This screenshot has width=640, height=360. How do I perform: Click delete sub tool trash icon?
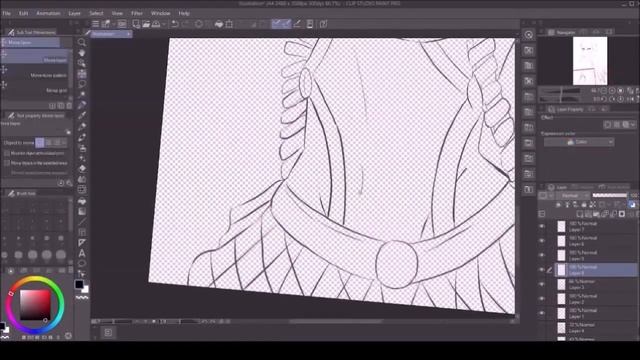click(69, 106)
